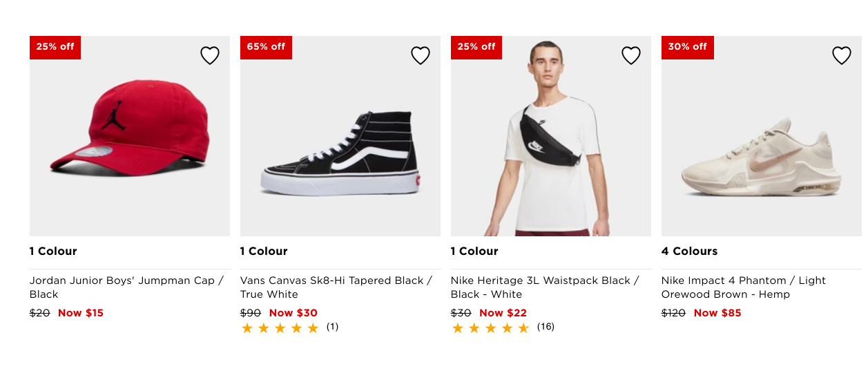This screenshot has height=371, width=868.
Task: Click the Now $30 price on Vans
Action: [293, 313]
